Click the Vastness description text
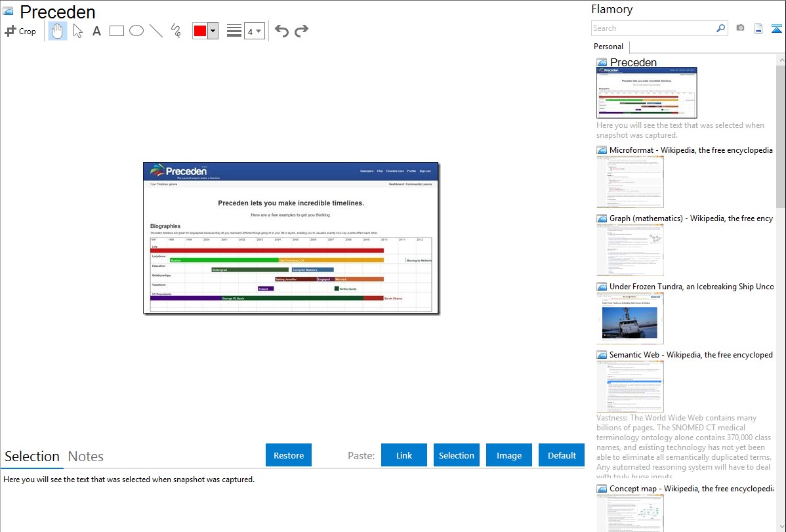Screen dimensions: 786x532 pos(684,447)
